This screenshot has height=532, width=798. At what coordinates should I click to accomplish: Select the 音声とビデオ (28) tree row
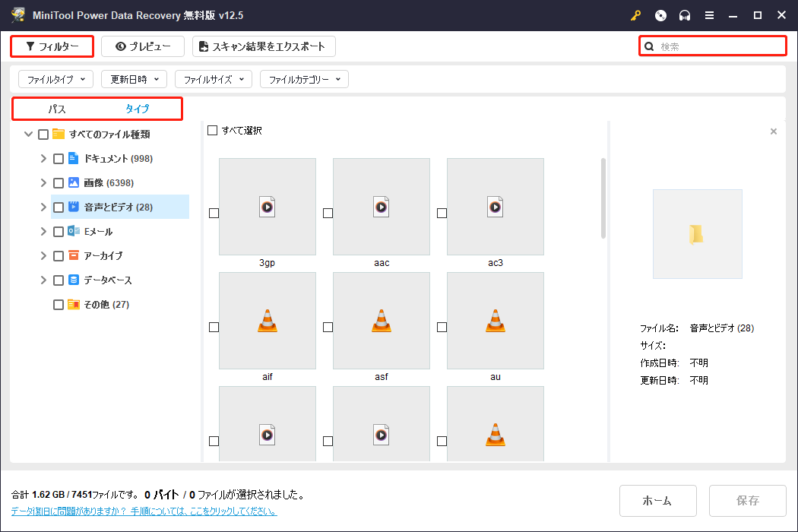tap(120, 207)
